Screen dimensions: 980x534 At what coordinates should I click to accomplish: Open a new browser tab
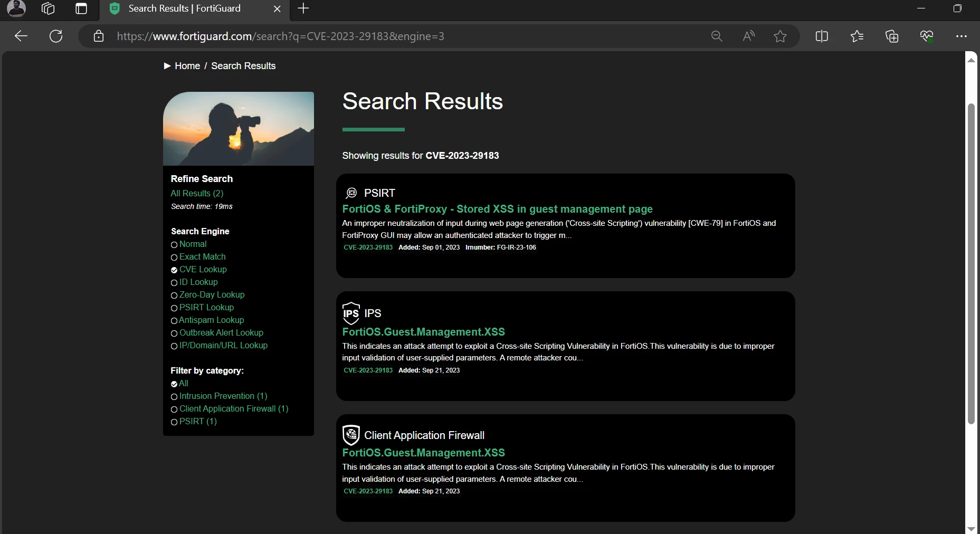coord(303,8)
